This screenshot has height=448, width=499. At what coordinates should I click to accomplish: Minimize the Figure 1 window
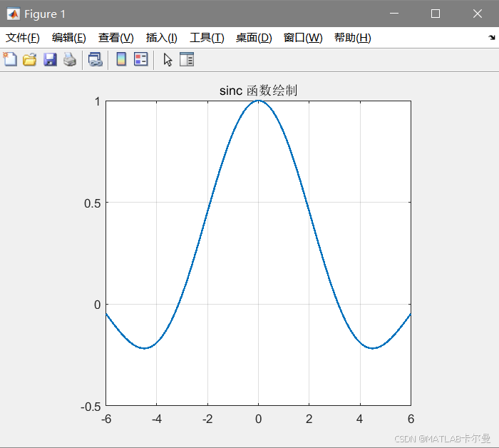(x=394, y=14)
